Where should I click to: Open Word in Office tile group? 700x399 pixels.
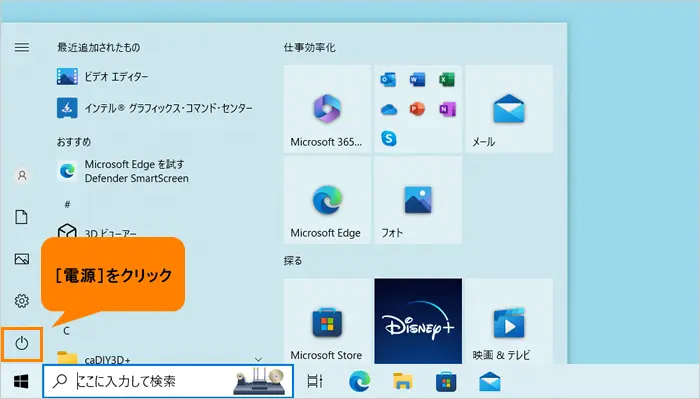click(x=417, y=80)
